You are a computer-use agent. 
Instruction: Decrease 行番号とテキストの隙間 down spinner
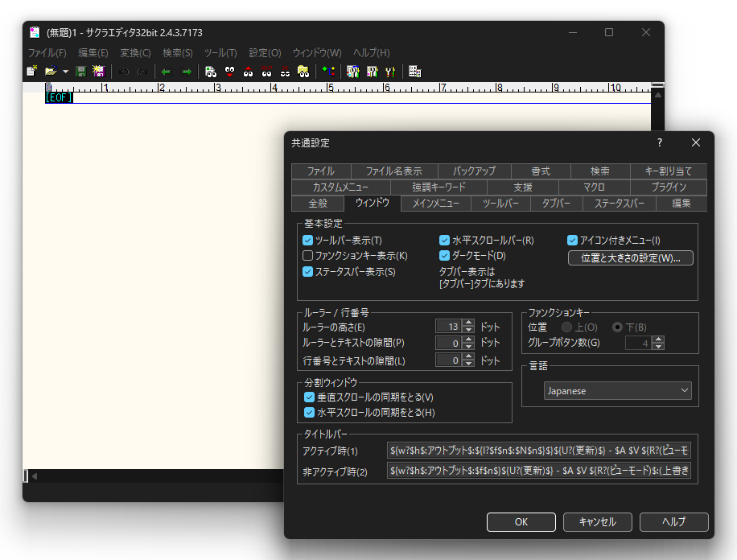tap(468, 364)
